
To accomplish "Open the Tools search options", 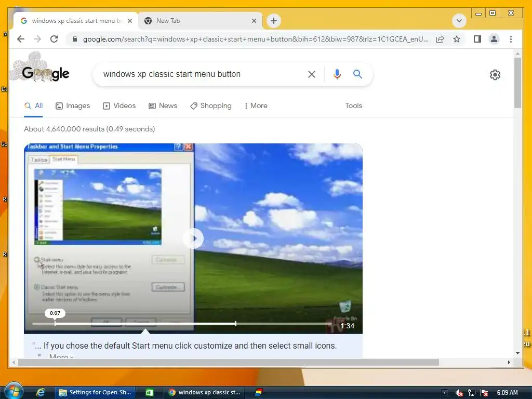I will tap(353, 106).
